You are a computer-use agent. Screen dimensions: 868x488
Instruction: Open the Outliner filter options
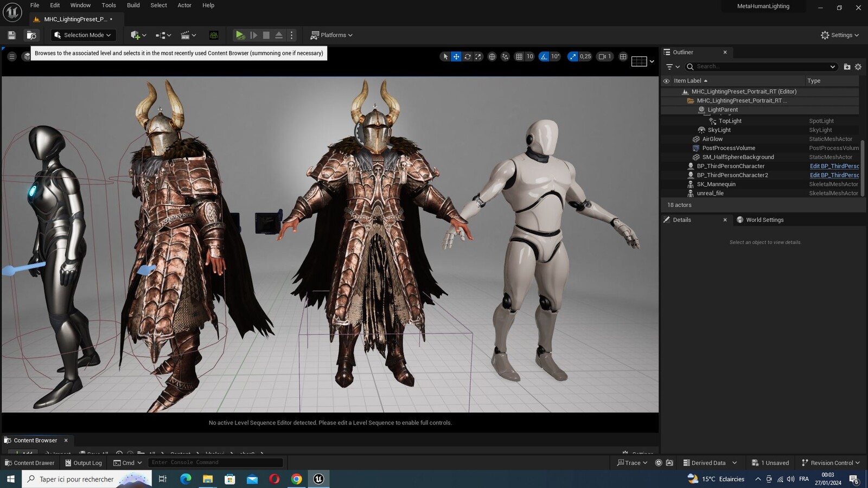pos(673,67)
